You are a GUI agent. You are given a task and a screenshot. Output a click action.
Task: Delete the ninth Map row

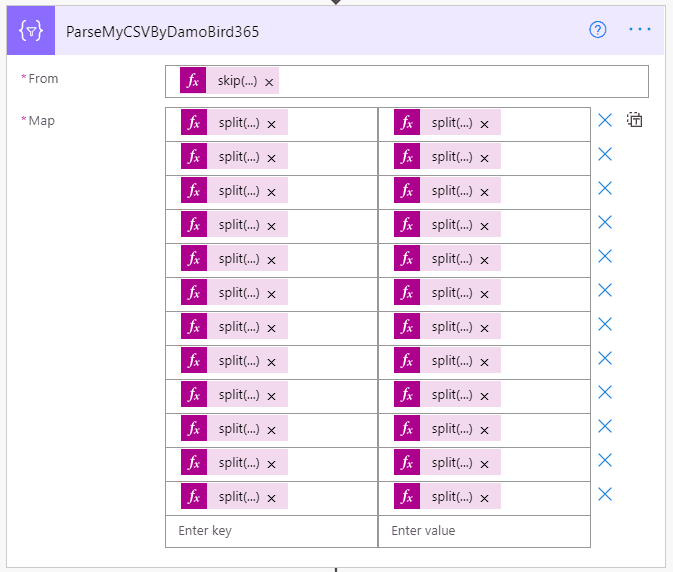click(605, 392)
